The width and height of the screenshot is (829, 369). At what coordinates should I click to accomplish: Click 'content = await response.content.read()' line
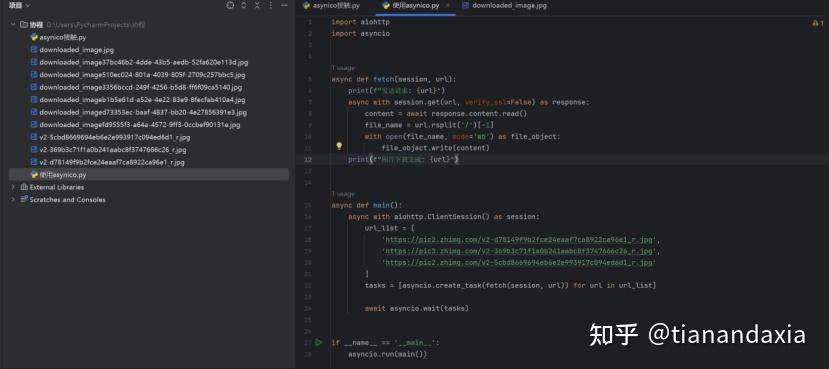point(446,114)
